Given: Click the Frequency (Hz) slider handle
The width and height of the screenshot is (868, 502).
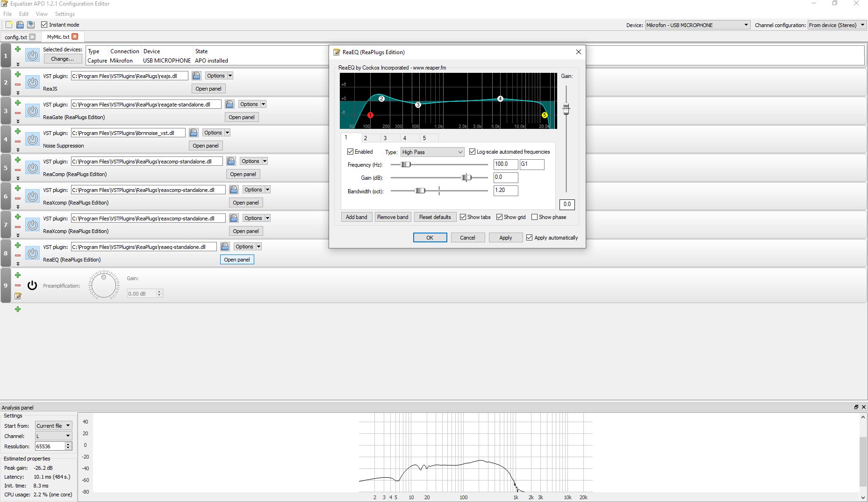Looking at the screenshot, I should [x=406, y=164].
